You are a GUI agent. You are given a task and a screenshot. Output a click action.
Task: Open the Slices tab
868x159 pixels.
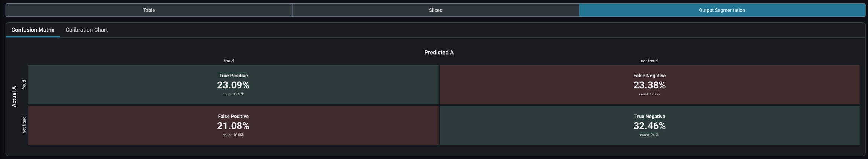(x=435, y=10)
